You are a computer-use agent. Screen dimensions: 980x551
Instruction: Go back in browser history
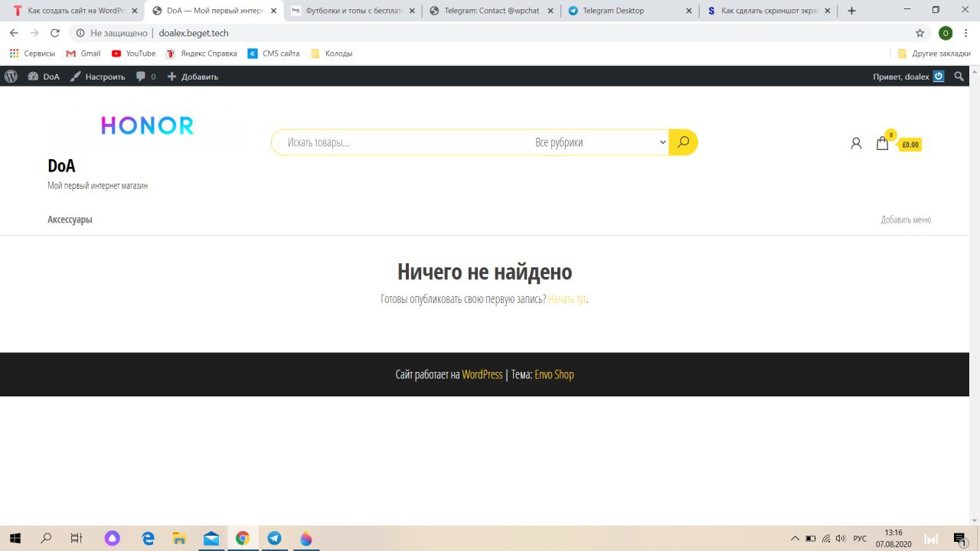tap(14, 33)
